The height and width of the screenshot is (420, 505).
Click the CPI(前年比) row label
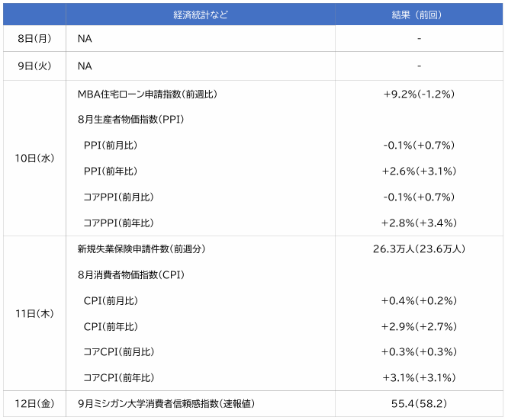(x=111, y=327)
